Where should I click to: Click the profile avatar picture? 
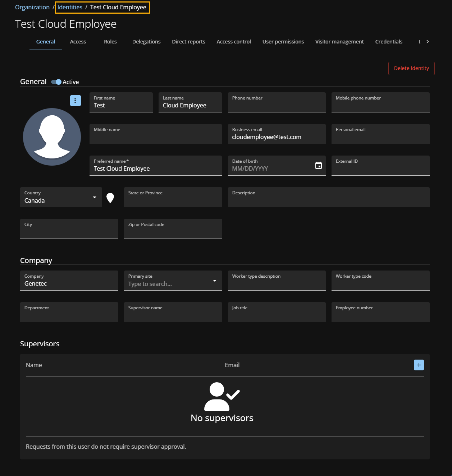pyautogui.click(x=52, y=137)
